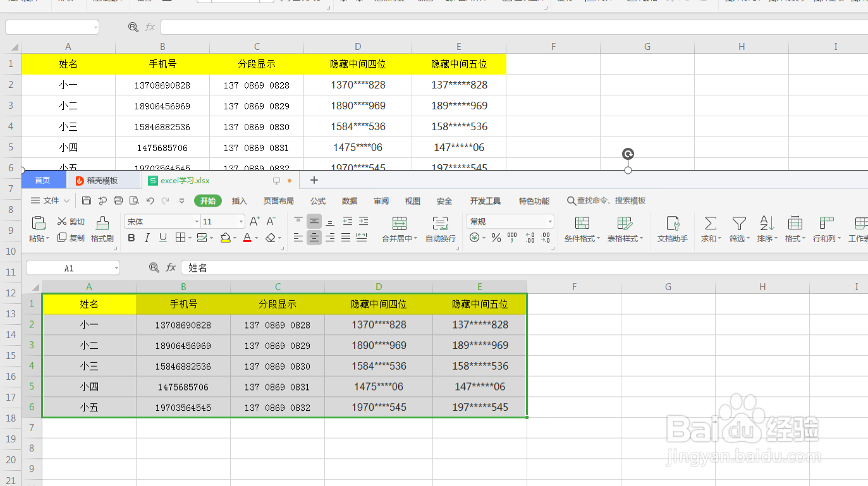Apply the red font color (A)
This screenshot has width=868, height=486.
coord(247,238)
